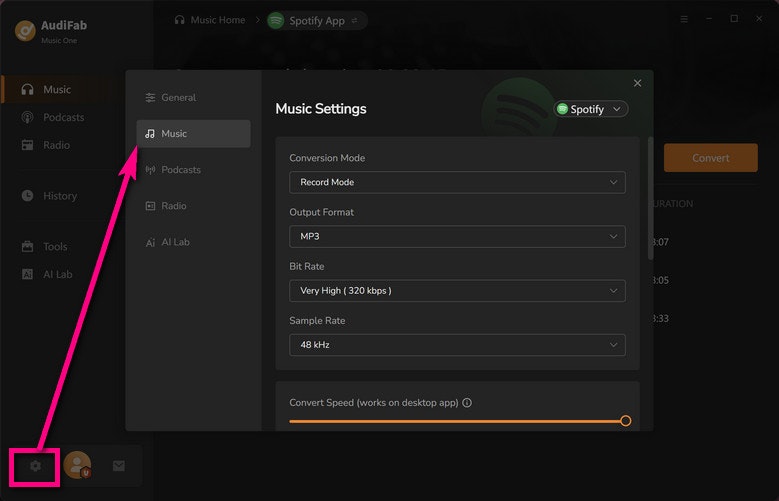Switch to Podcasts settings tab
The height and width of the screenshot is (501, 779).
(193, 169)
